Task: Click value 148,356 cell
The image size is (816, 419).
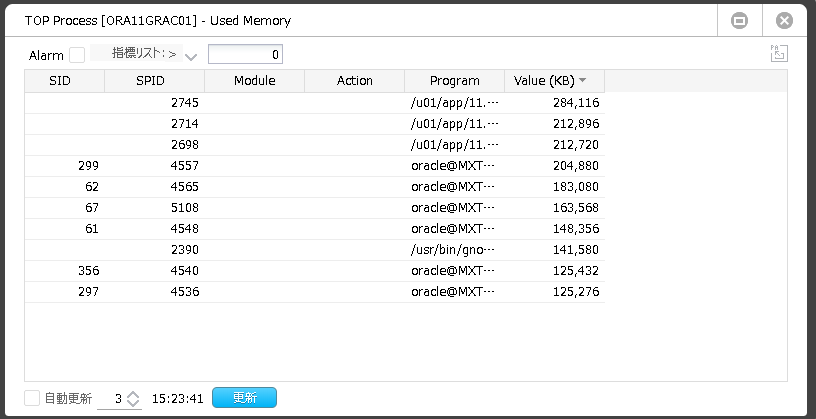Action: [x=554, y=229]
